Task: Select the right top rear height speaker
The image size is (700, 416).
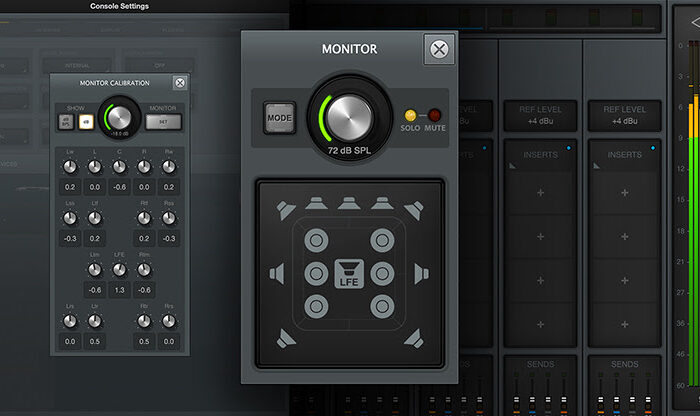Action: (x=382, y=306)
